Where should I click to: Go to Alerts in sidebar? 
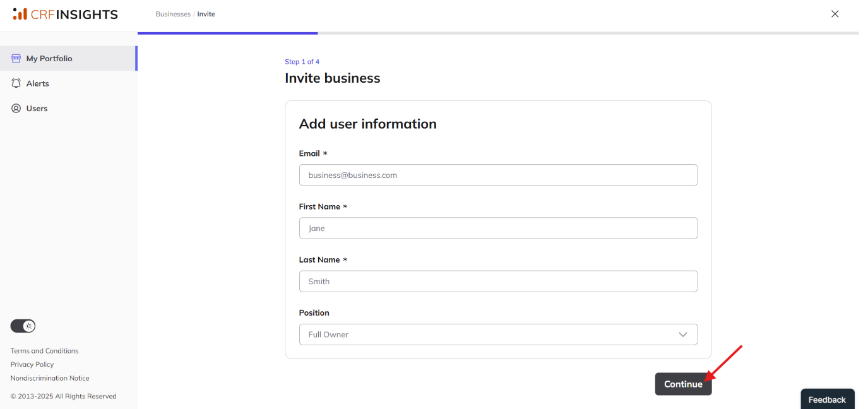(x=68, y=83)
